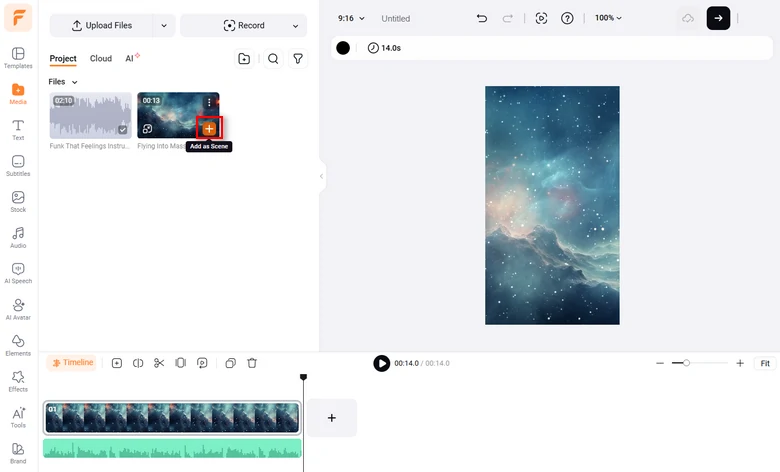Screen dimensions: 780x472
Task: Click the black export arrow button
Action: pos(718,18)
